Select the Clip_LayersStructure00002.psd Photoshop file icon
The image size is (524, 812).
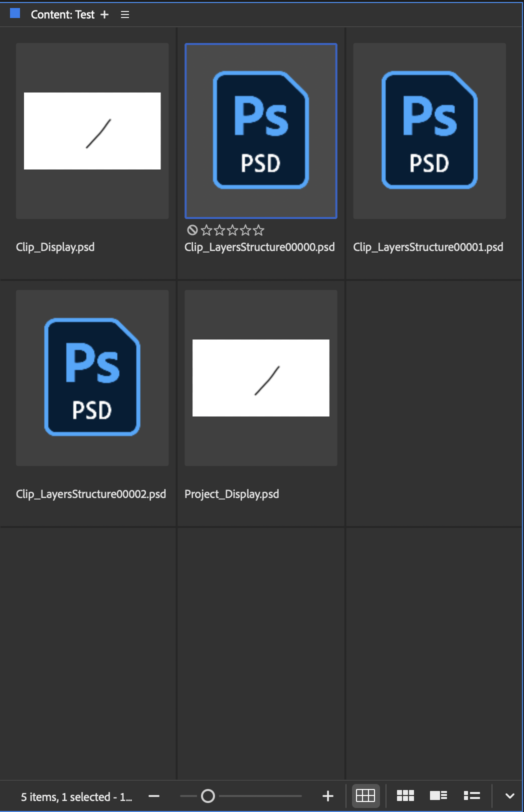(x=92, y=377)
